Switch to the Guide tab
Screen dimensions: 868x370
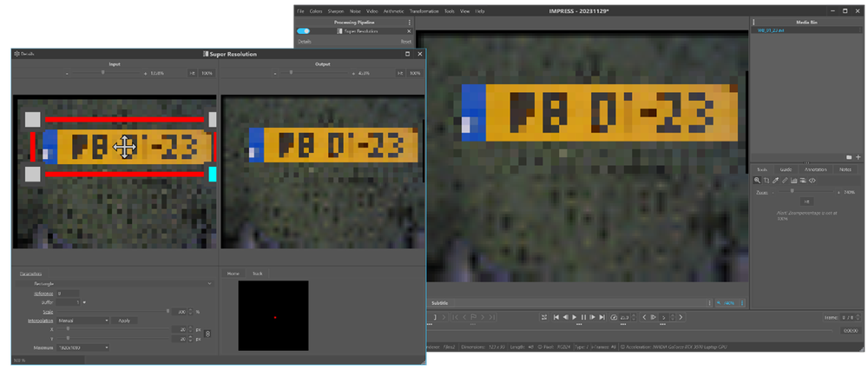(x=786, y=169)
